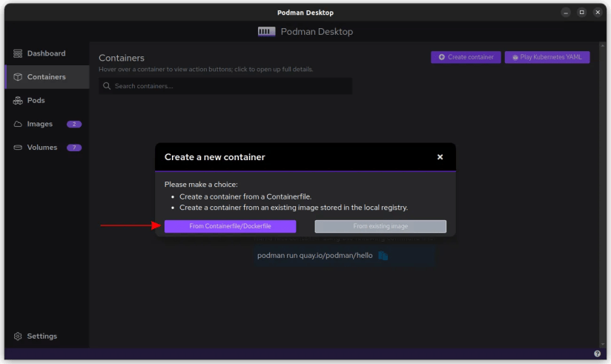Click the Settings gear icon
Viewport: 611px width, 364px height.
(x=18, y=336)
